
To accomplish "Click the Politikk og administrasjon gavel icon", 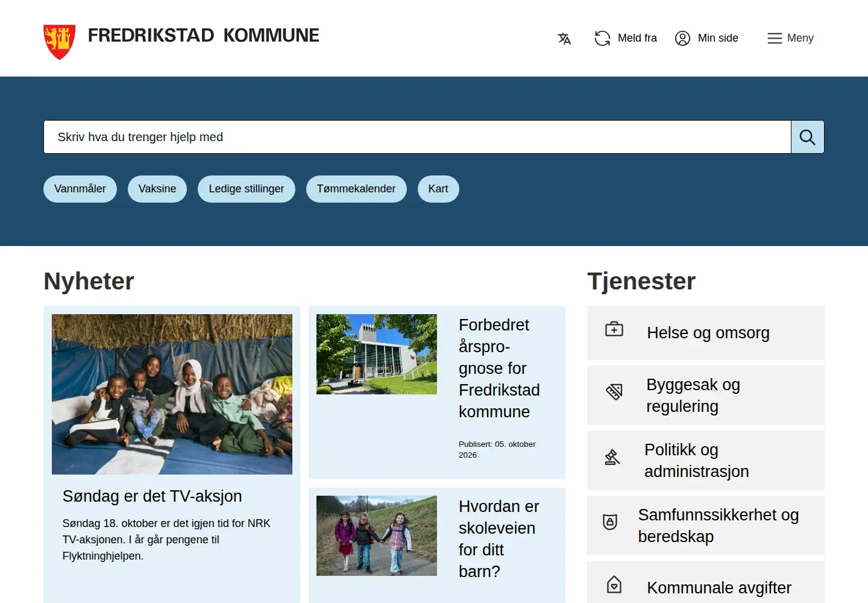I will click(612, 457).
